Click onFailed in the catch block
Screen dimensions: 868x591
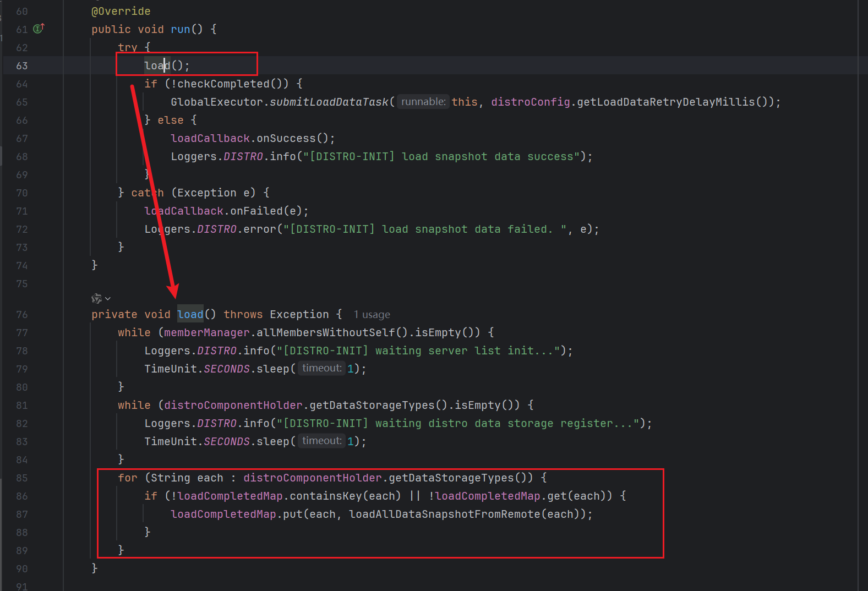pos(256,211)
